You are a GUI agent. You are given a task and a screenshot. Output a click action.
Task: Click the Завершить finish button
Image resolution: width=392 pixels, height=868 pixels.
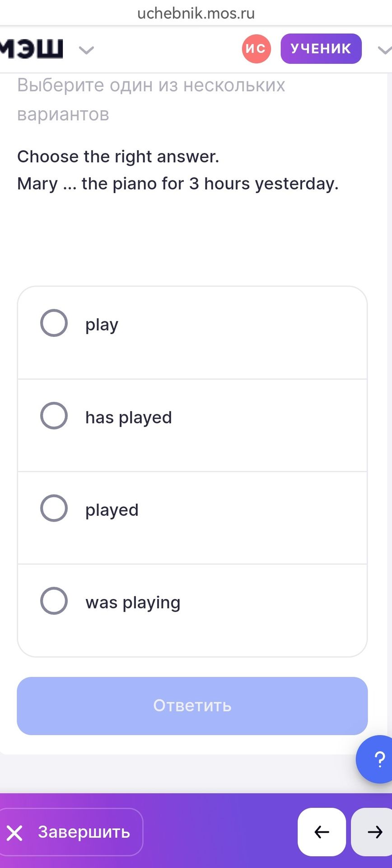[x=71, y=832]
